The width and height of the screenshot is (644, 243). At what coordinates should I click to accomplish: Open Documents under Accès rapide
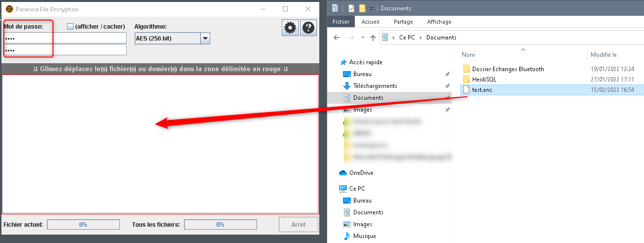(368, 98)
